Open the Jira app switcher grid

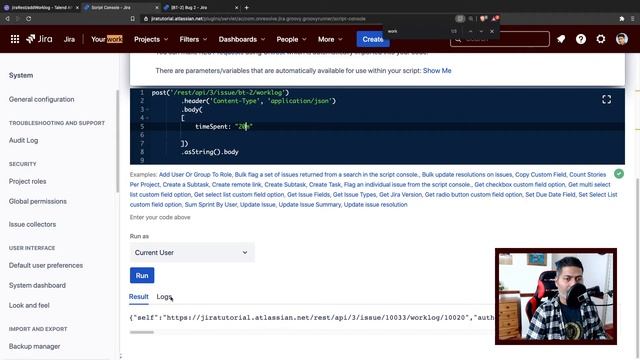(15, 39)
